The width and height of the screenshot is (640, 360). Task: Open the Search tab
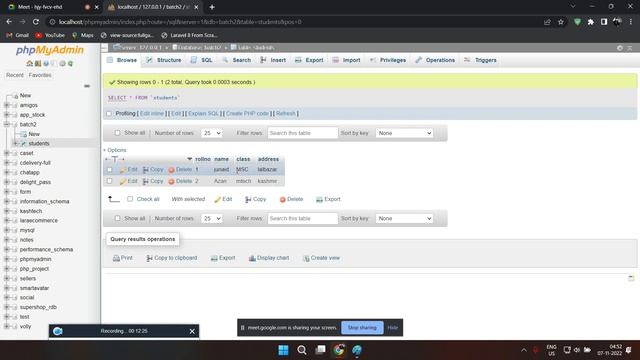pos(237,60)
